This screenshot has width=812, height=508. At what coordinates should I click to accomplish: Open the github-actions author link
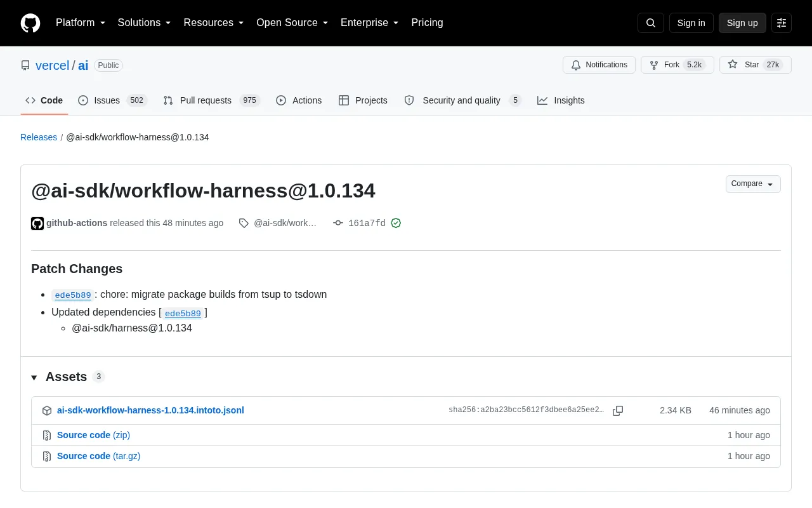click(77, 224)
